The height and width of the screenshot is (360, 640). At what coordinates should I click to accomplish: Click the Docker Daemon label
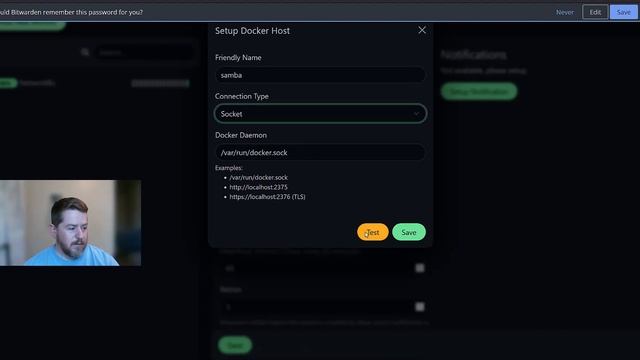pyautogui.click(x=241, y=135)
